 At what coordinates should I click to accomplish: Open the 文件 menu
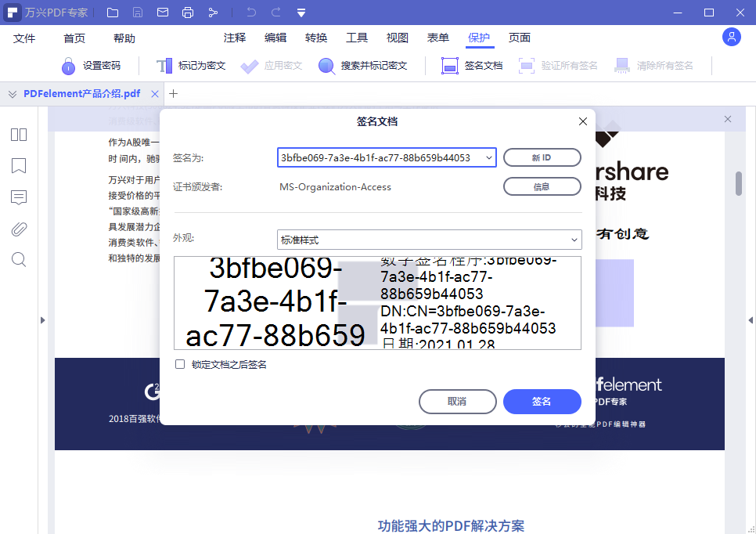point(24,37)
